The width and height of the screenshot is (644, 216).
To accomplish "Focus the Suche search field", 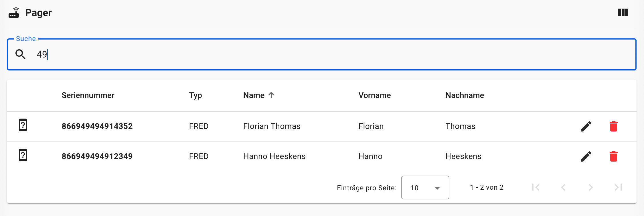I will pos(315,54).
